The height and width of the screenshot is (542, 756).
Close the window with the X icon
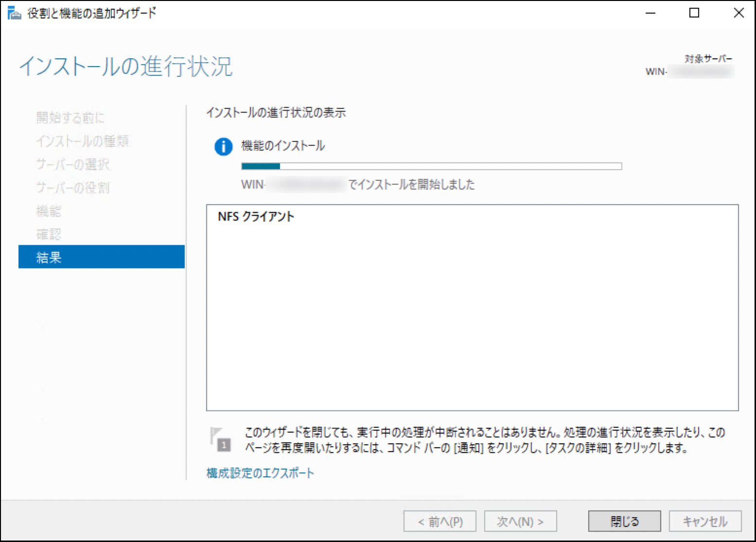(x=738, y=13)
